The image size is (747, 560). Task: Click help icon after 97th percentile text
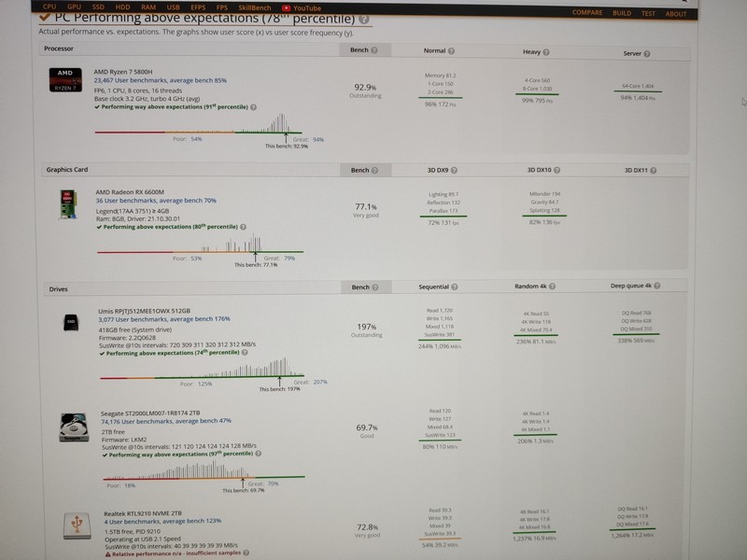click(259, 454)
